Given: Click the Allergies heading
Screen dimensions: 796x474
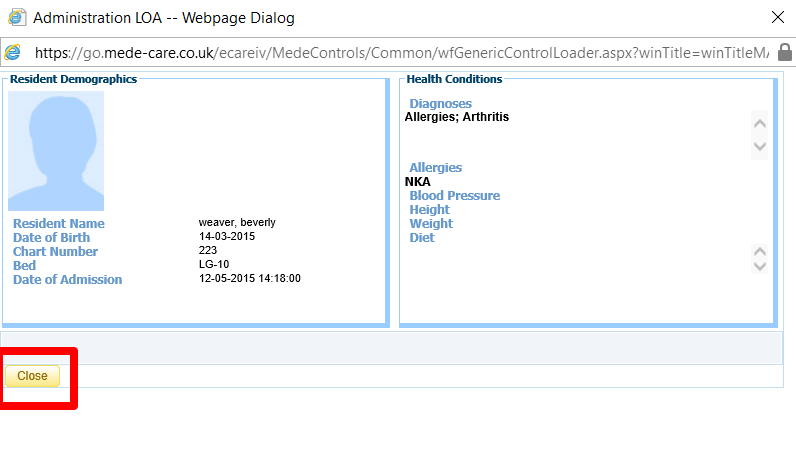Looking at the screenshot, I should point(435,167).
